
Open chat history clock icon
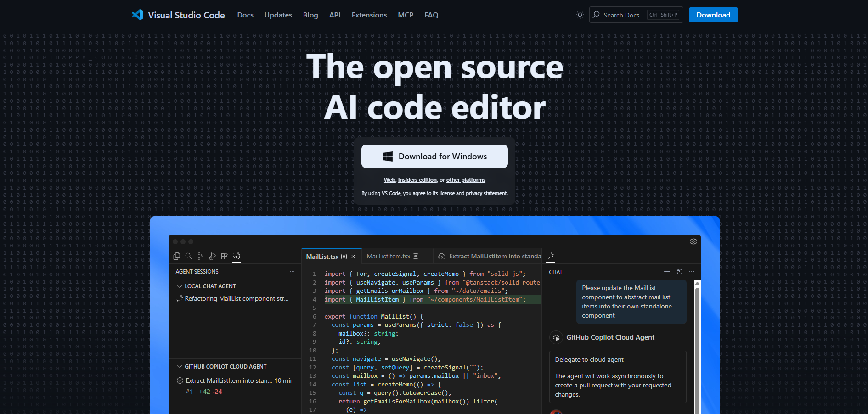click(x=680, y=272)
